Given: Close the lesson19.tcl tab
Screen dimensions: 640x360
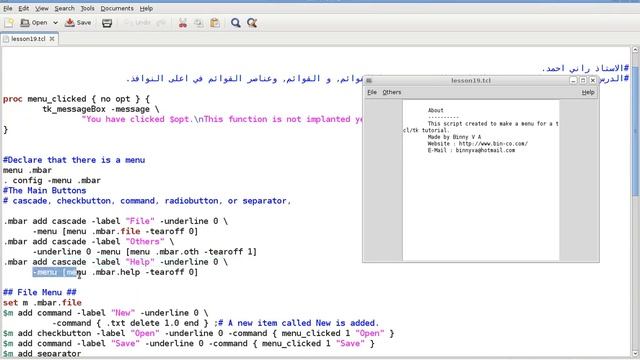Looking at the screenshot, I should click(52, 39).
